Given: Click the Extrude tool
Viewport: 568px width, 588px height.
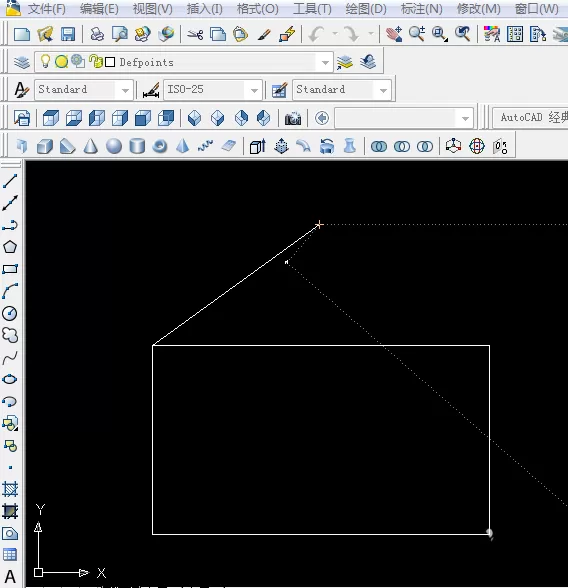Looking at the screenshot, I should [x=258, y=146].
